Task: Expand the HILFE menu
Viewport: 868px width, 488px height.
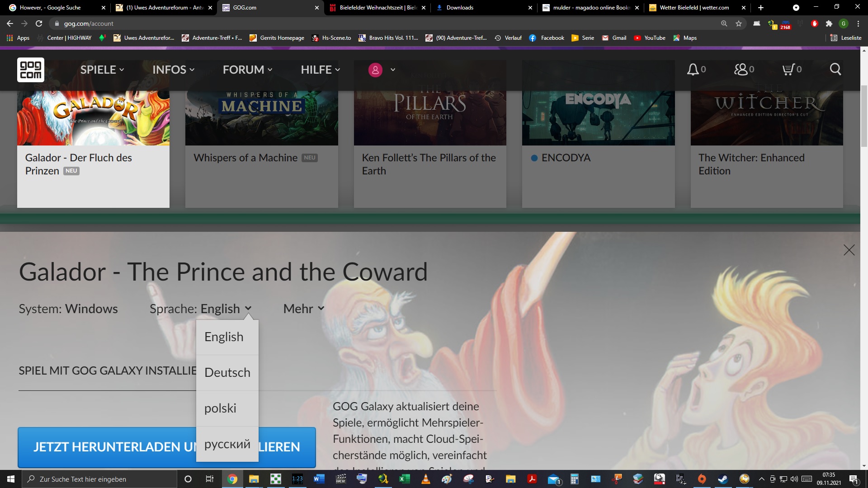Action: click(321, 70)
